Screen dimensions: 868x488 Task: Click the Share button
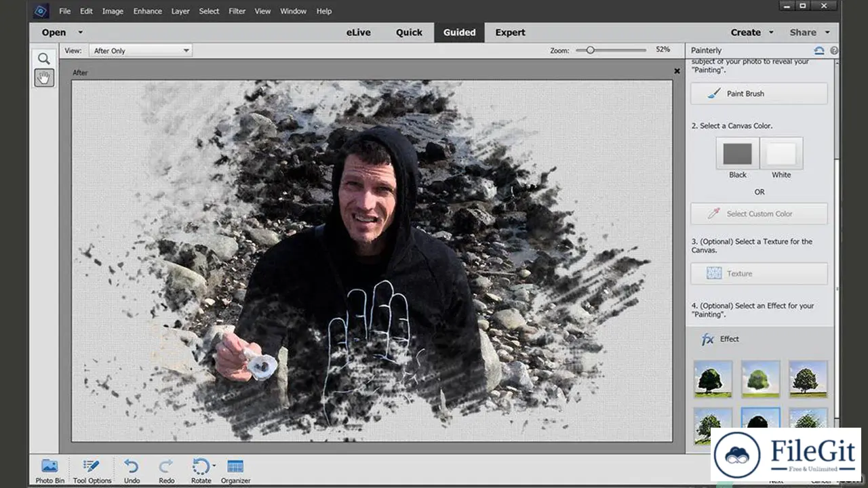click(x=803, y=32)
